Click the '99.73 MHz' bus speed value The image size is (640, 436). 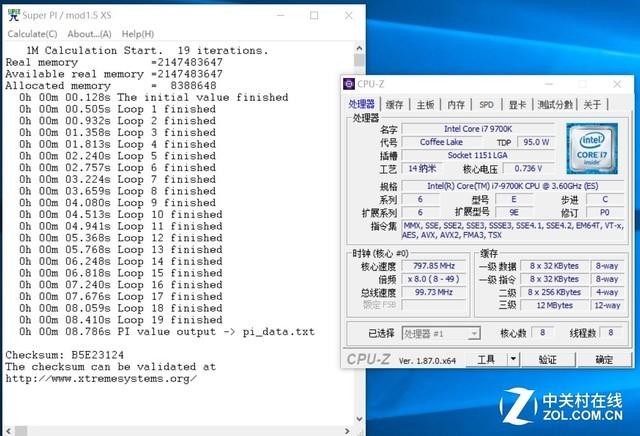434,292
